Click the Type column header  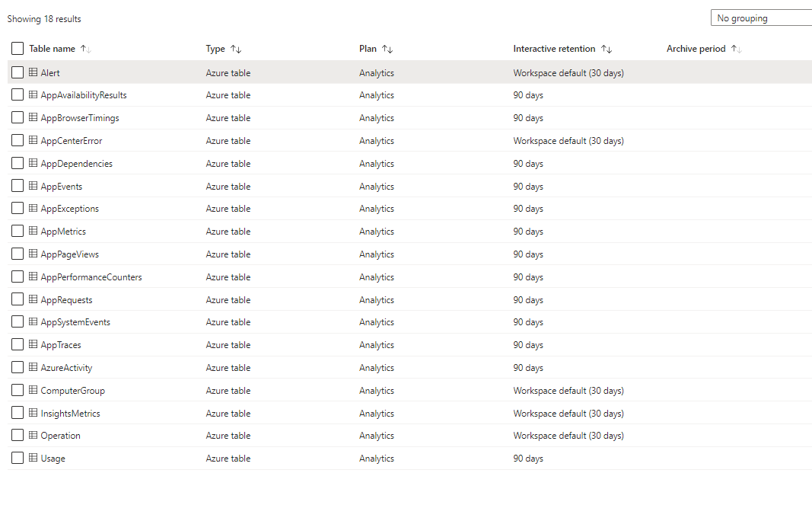tap(215, 49)
